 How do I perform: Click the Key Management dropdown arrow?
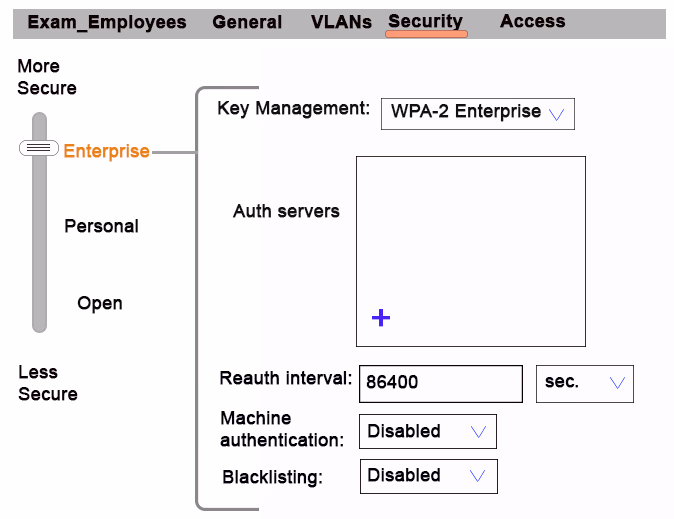556,114
